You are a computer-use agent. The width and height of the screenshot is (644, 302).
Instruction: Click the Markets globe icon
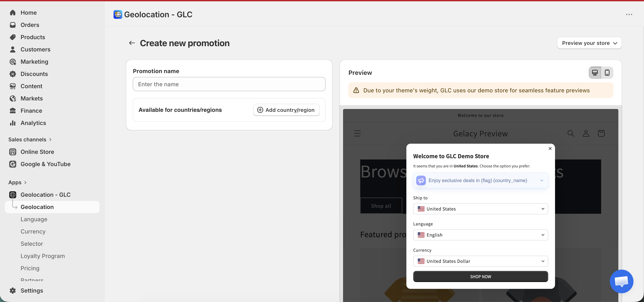[13, 98]
